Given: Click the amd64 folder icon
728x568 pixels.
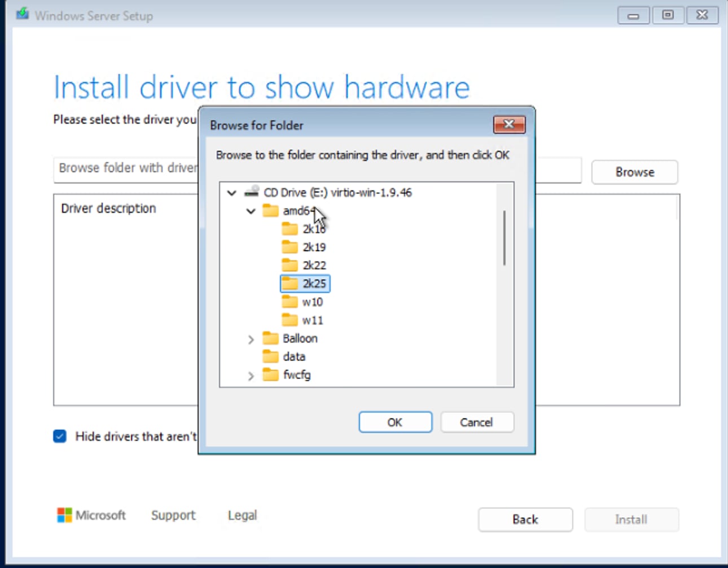Looking at the screenshot, I should pyautogui.click(x=271, y=211).
